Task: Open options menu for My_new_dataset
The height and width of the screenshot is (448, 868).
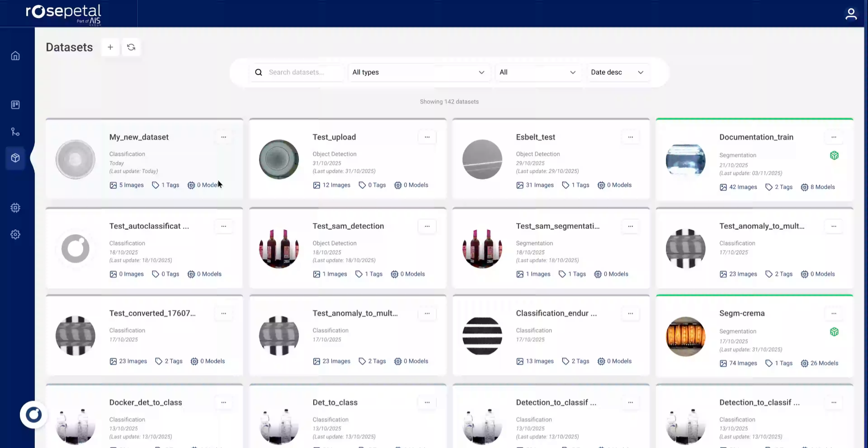Action: coord(223,137)
